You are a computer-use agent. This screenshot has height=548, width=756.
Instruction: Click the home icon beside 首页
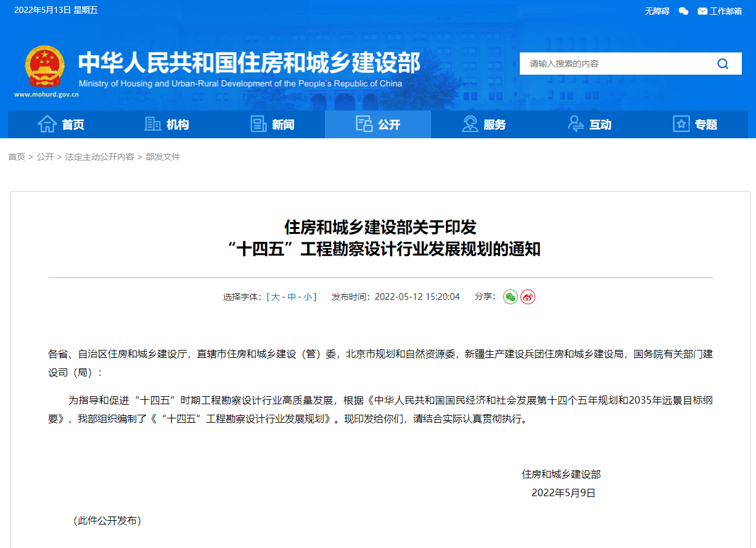(47, 124)
